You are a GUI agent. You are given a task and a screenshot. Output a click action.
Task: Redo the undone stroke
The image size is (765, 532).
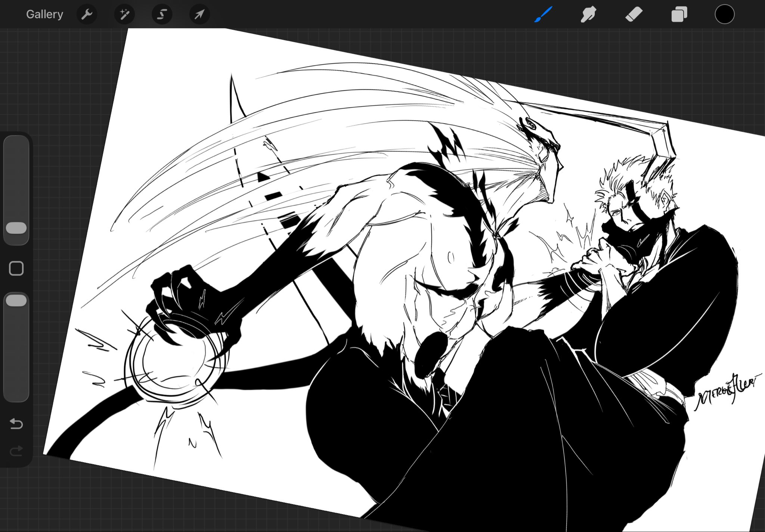point(16,451)
